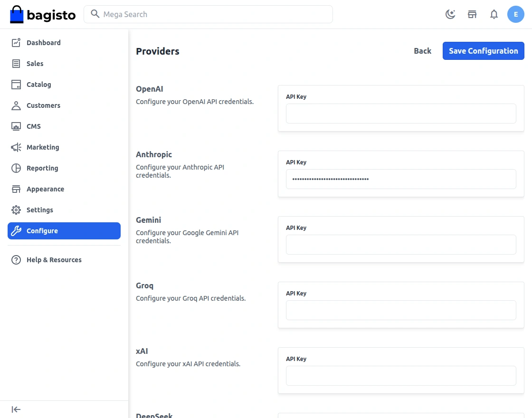
Task: Click the Help & Resources question icon
Action: 16,260
